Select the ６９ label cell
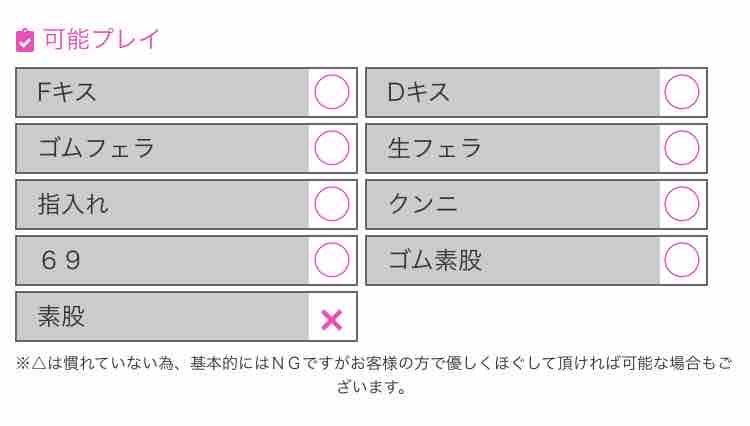 coord(163,260)
